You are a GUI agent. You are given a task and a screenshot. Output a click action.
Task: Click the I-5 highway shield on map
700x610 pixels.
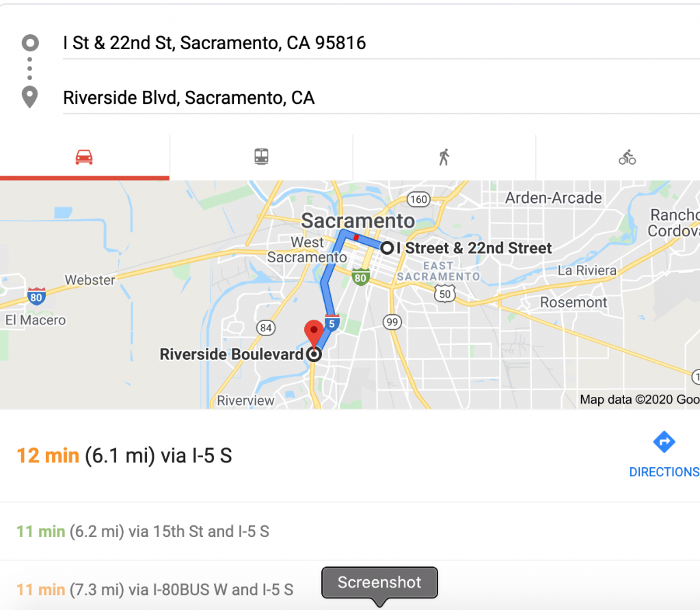331,323
